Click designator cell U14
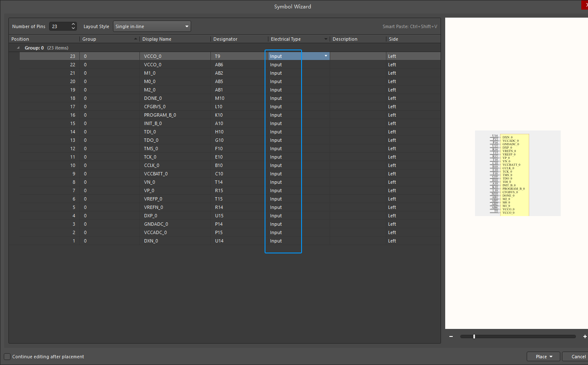 tap(239, 241)
